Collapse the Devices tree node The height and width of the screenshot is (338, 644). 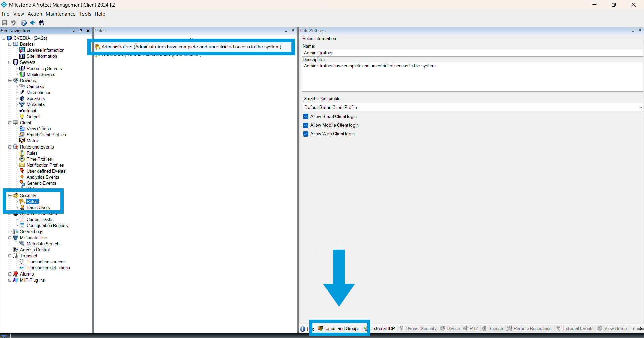click(x=10, y=80)
